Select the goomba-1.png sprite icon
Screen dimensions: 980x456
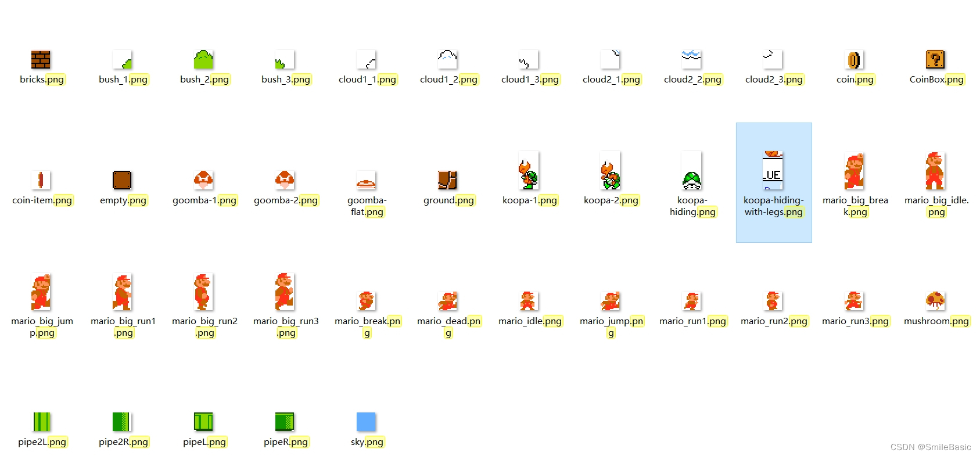click(203, 180)
